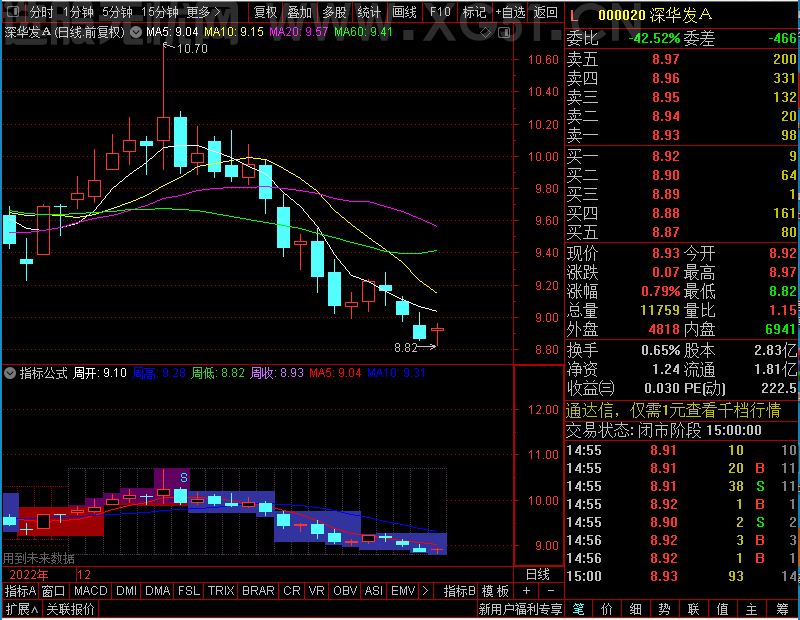Expand 更多 period options
The height and width of the screenshot is (620, 800).
pyautogui.click(x=204, y=12)
